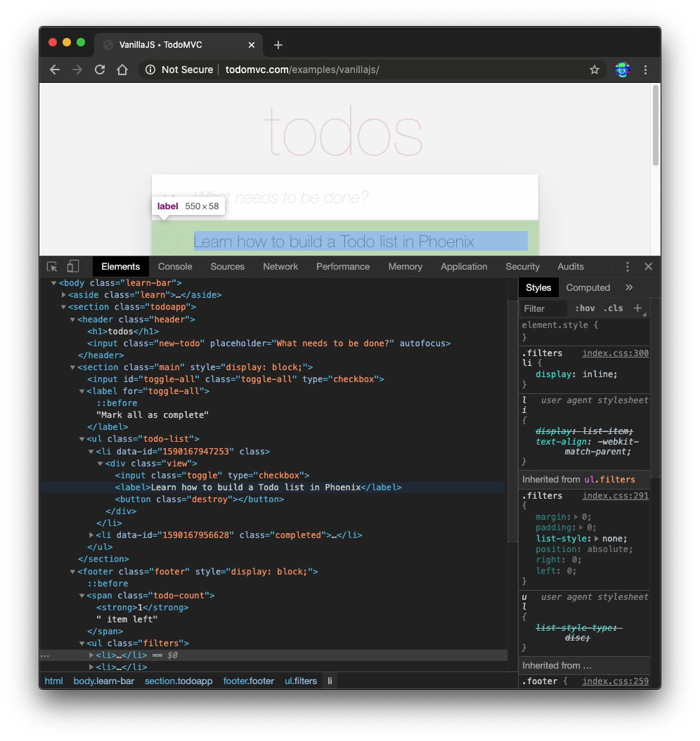The image size is (700, 741).
Task: Open DevTools three-dot customize menu
Action: point(628,267)
